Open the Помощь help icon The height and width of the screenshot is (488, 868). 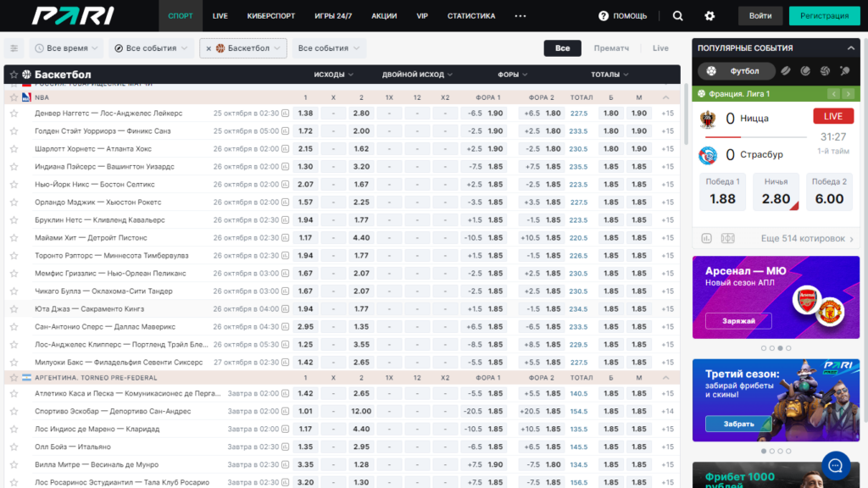click(603, 16)
